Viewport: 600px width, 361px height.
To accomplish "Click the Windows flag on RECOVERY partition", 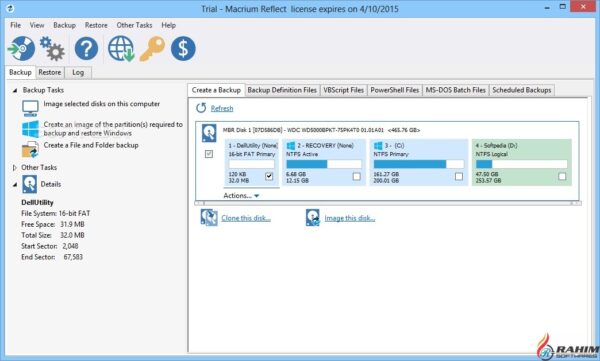I will pyautogui.click(x=291, y=146).
